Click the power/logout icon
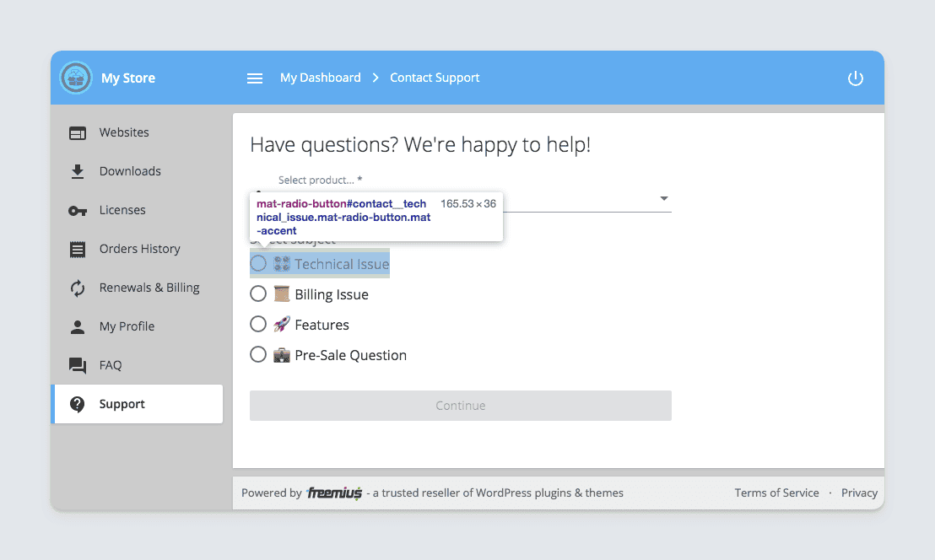The width and height of the screenshot is (935, 560). click(856, 78)
